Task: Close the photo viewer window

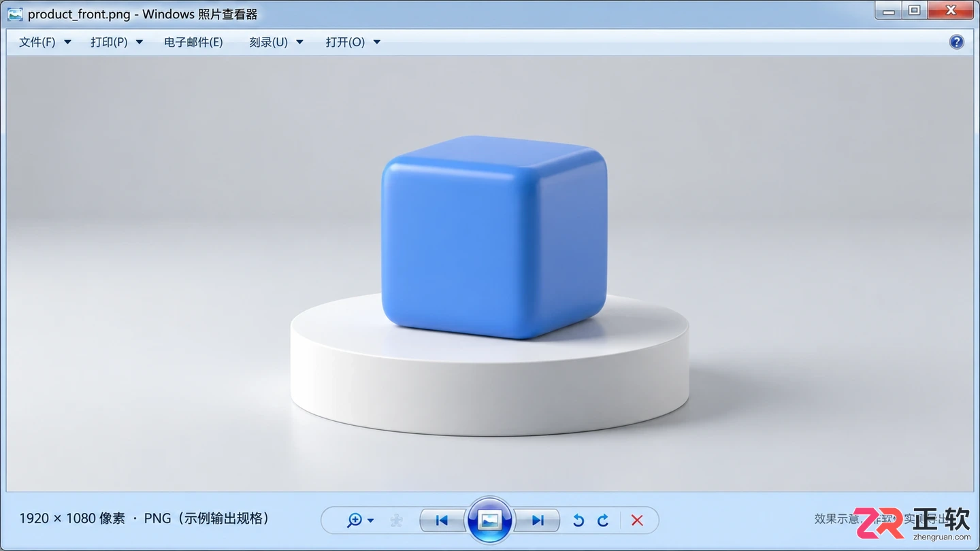Action: tap(952, 10)
